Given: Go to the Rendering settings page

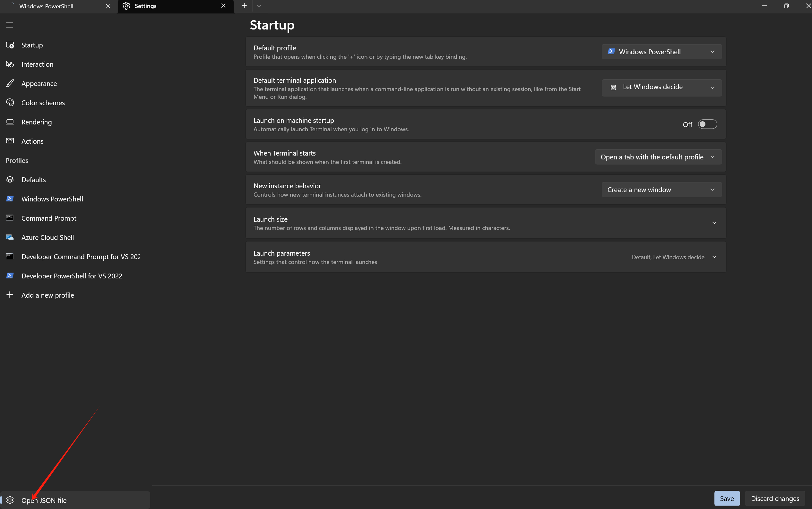Looking at the screenshot, I should pyautogui.click(x=75, y=122).
